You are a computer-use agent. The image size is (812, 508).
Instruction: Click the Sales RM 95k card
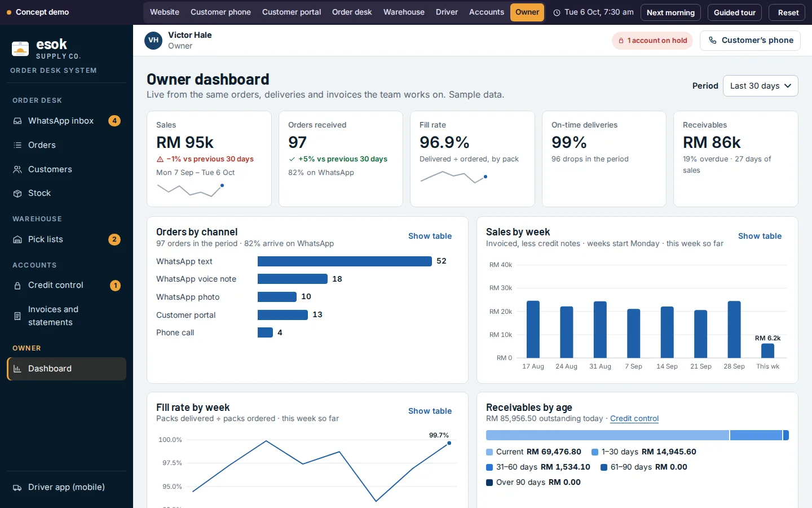click(209, 159)
